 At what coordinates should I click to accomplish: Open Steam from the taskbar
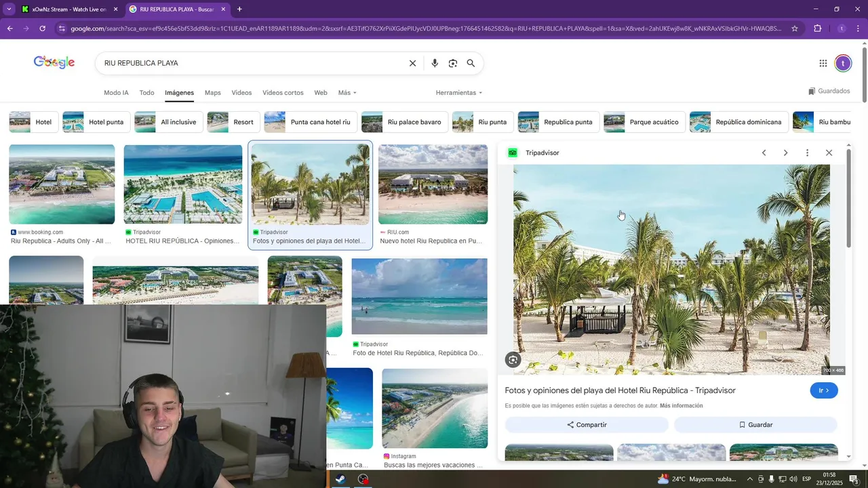(x=340, y=479)
